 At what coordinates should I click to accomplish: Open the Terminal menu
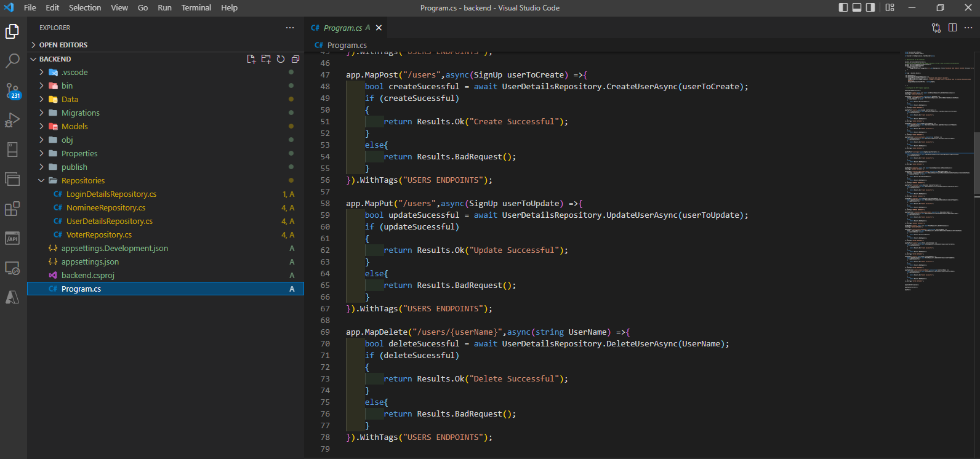coord(196,7)
